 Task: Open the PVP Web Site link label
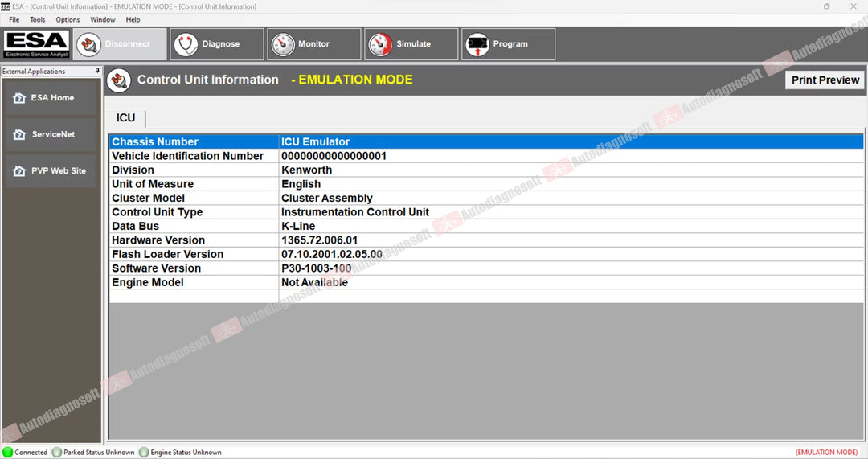(59, 171)
